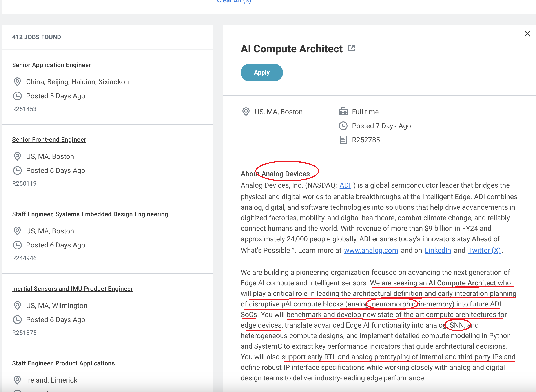Click China, Beijing, Haidian, Xixiaokou location text
This screenshot has width=536, height=392.
pos(77,82)
